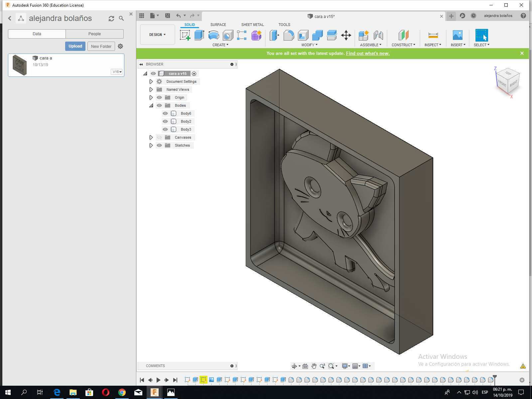Choose the Hole tool icon
Screen dimensions: 532x399
click(x=228, y=35)
